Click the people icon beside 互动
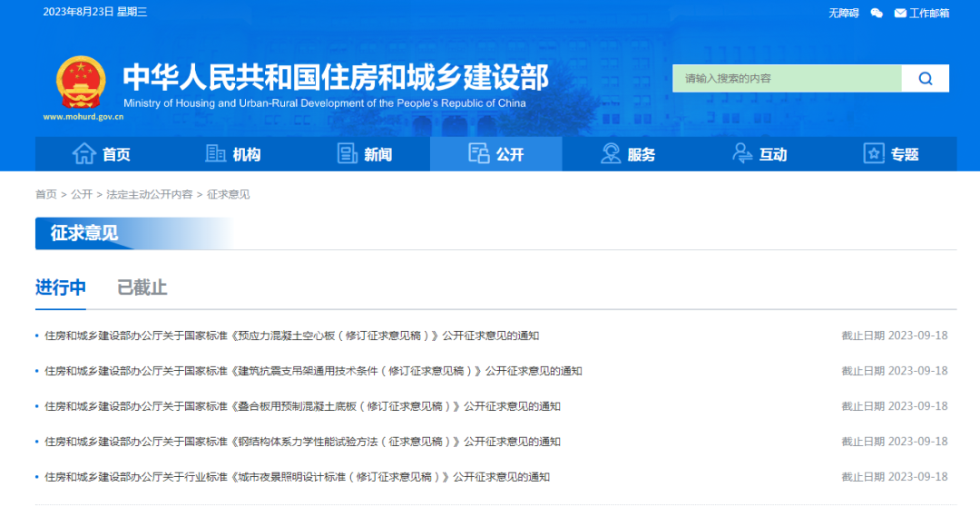The width and height of the screenshot is (980, 506). (742, 154)
